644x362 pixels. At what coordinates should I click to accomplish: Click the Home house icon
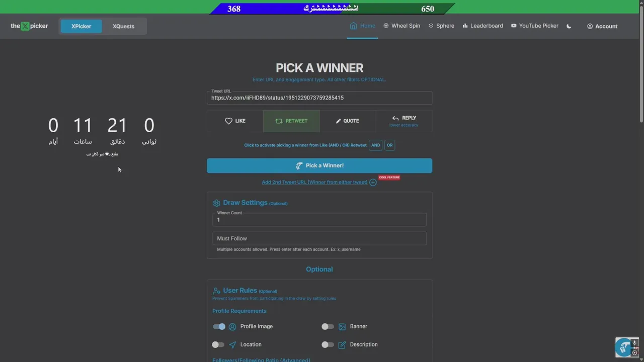coord(353,26)
